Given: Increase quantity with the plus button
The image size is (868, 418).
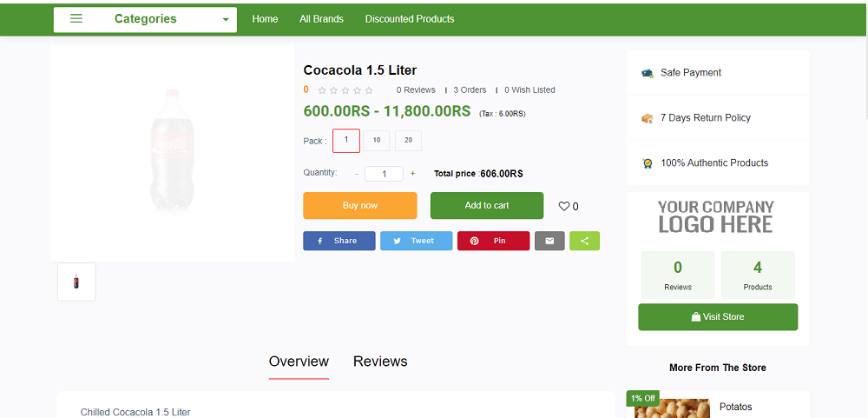Looking at the screenshot, I should (x=412, y=174).
